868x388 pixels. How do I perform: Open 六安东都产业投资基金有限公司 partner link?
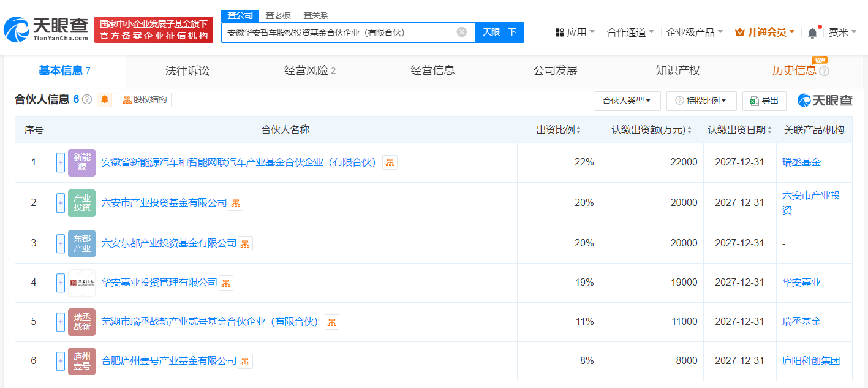[x=169, y=243]
